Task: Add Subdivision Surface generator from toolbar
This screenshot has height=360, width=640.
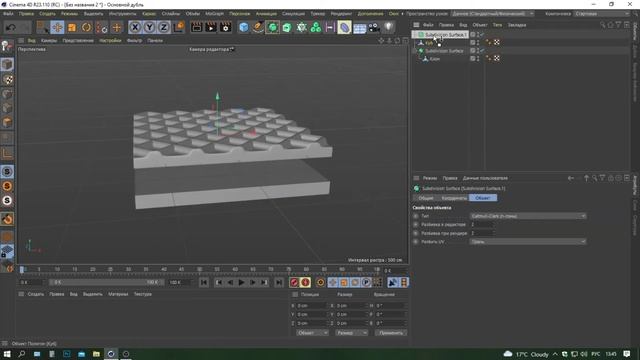Action: tap(272, 27)
